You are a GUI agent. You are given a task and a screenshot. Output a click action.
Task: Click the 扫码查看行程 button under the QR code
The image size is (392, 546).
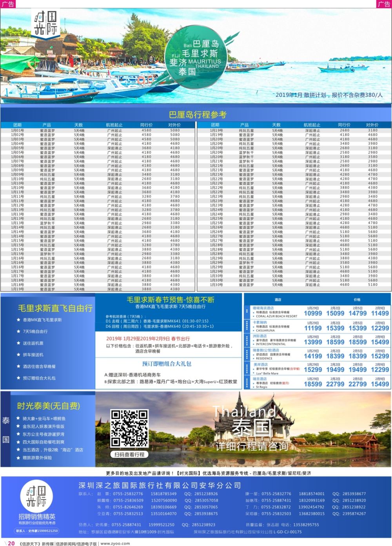pyautogui.click(x=129, y=454)
